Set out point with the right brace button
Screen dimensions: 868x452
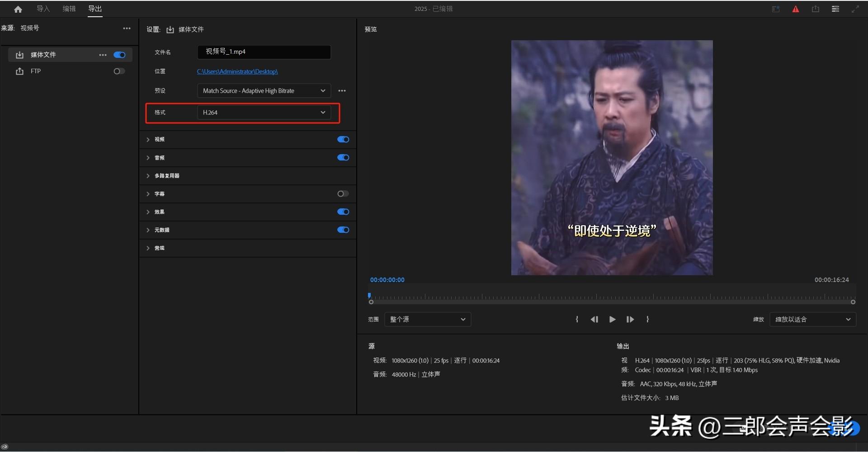pos(648,320)
